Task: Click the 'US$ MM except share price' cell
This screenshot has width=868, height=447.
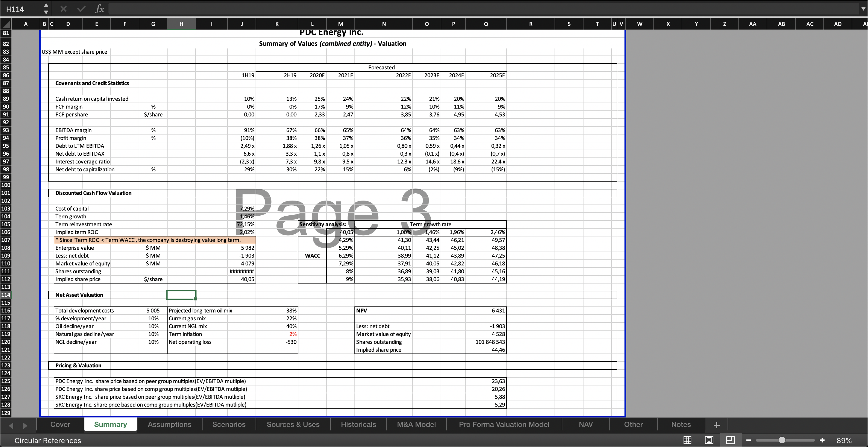Action: [74, 52]
